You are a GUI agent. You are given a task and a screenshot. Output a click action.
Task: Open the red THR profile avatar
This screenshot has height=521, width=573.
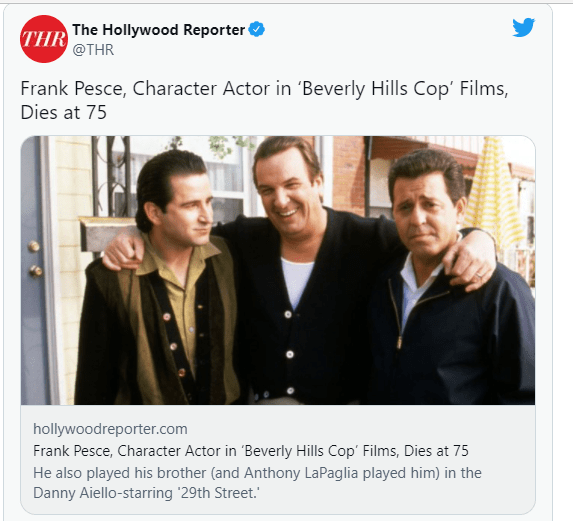(44, 39)
